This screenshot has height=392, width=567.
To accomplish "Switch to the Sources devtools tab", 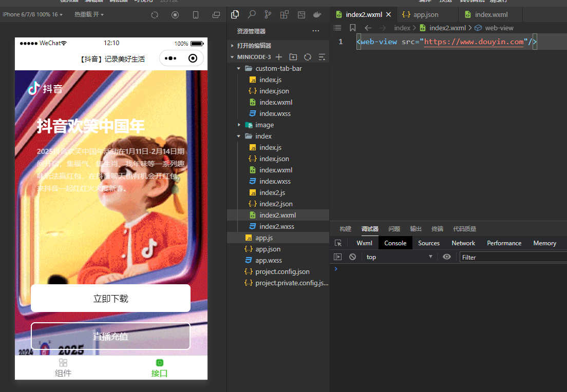I will (x=429, y=243).
